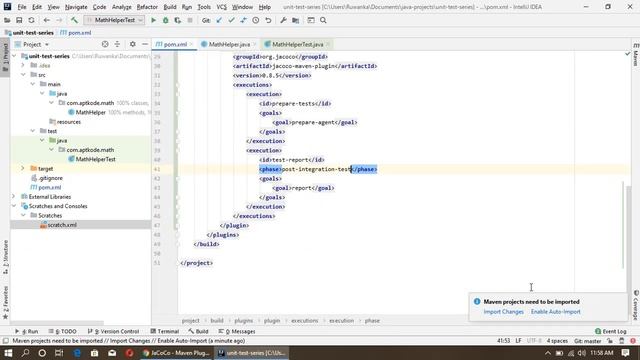Click locate file target icon in Project panel
Image resolution: width=640 pixels, height=360 pixels.
click(105, 44)
